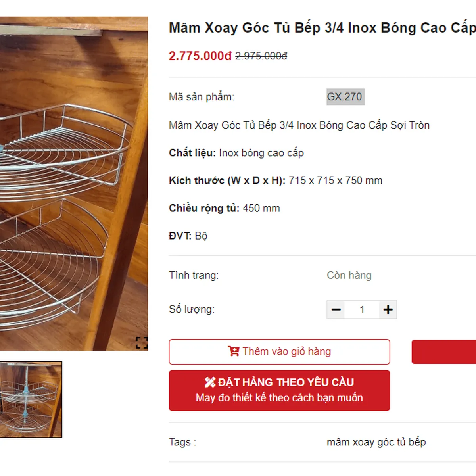
Task: Click the 'Còn hàng' stock status text
Action: (349, 275)
